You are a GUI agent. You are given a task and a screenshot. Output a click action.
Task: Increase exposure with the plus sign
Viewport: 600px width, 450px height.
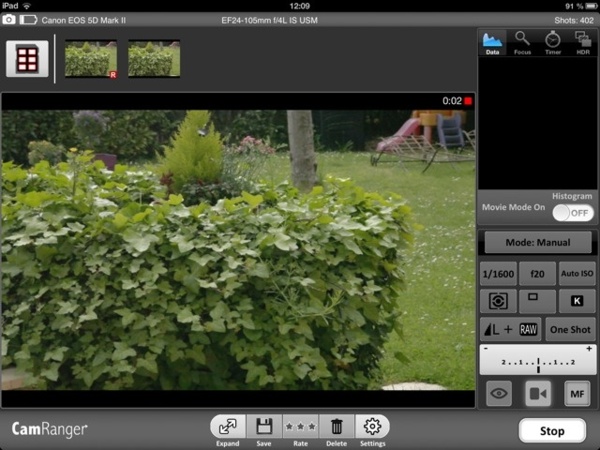(589, 349)
